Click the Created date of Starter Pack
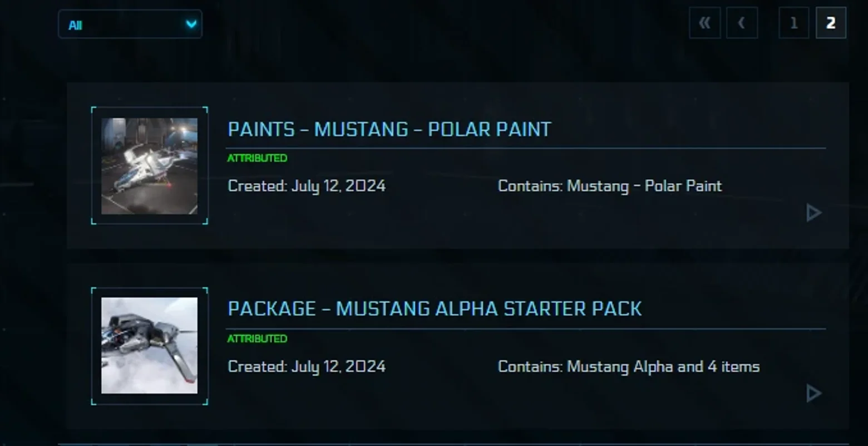The height and width of the screenshot is (446, 868). 307,366
